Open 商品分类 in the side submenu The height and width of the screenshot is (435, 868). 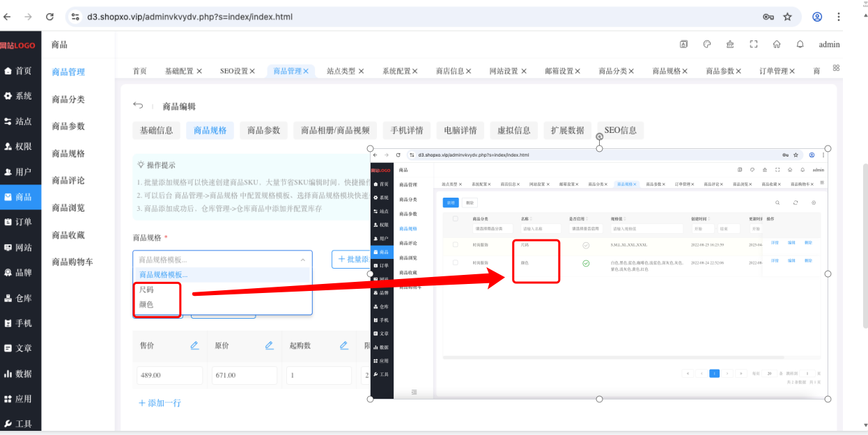[x=68, y=100]
